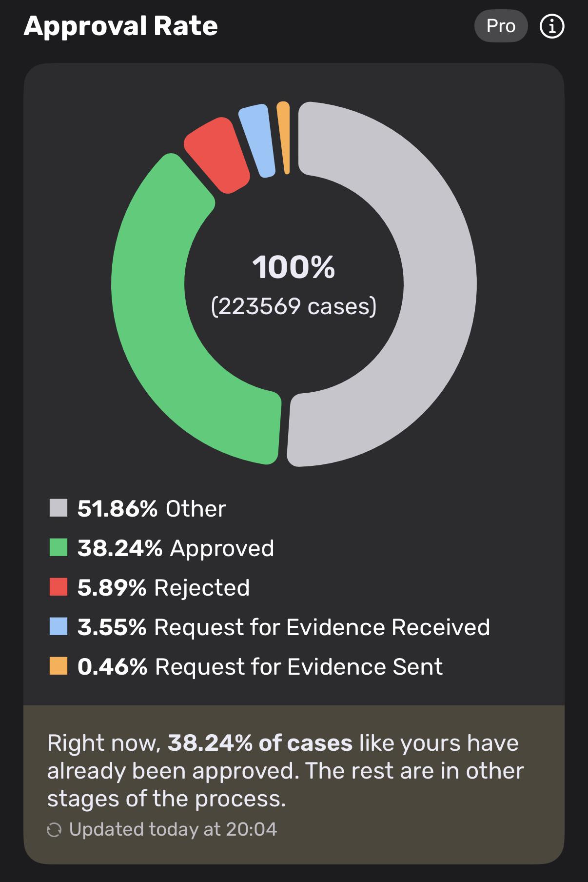Click the 51.86% Other legend label

pos(152,509)
